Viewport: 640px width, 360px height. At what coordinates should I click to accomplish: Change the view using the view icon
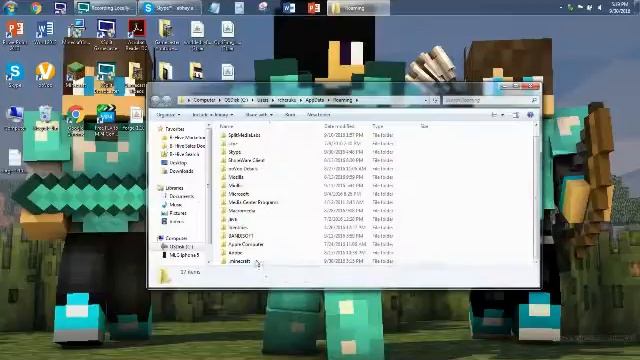pyautogui.click(x=494, y=115)
